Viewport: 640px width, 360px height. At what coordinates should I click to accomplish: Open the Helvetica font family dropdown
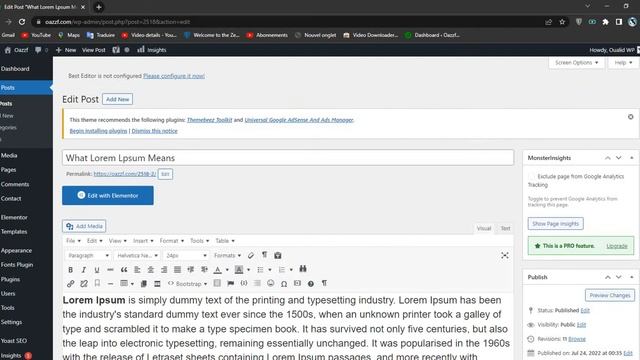(x=137, y=256)
